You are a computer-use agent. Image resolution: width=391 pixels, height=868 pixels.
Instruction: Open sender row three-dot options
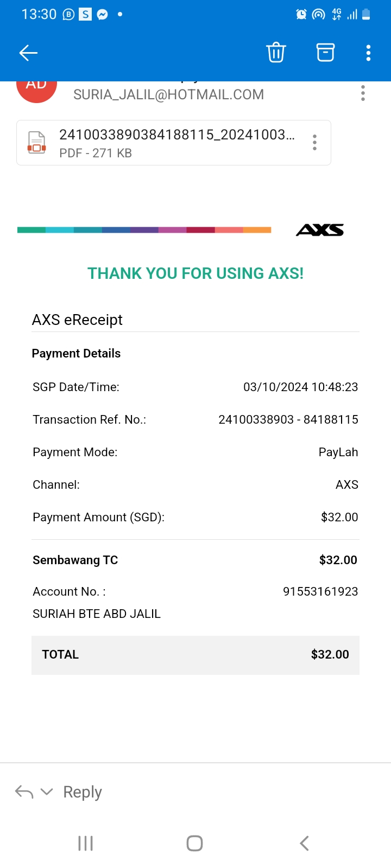click(x=363, y=93)
